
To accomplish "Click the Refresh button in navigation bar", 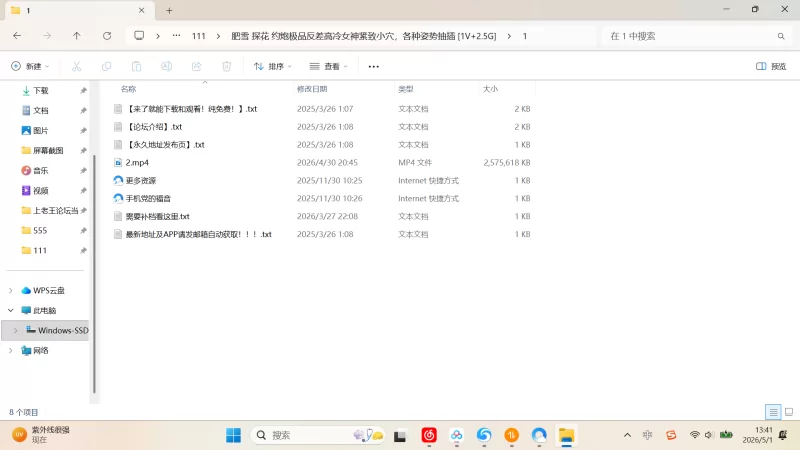I will click(107, 36).
